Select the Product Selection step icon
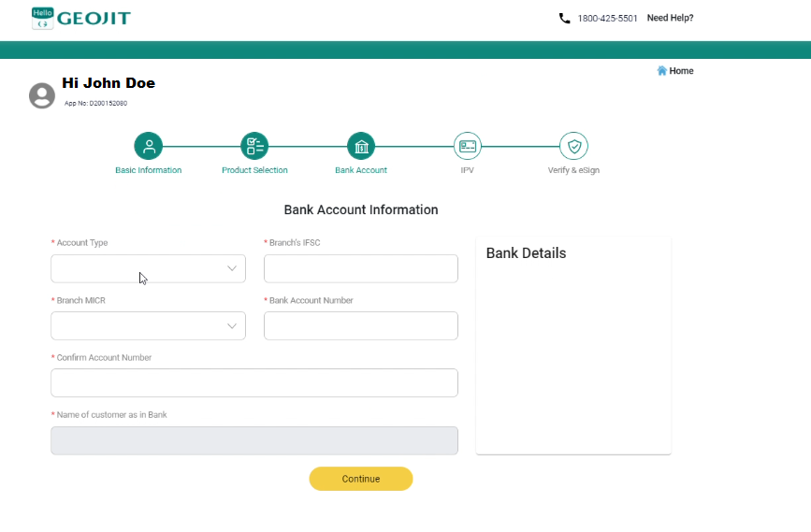The height and width of the screenshot is (532, 811). point(254,146)
